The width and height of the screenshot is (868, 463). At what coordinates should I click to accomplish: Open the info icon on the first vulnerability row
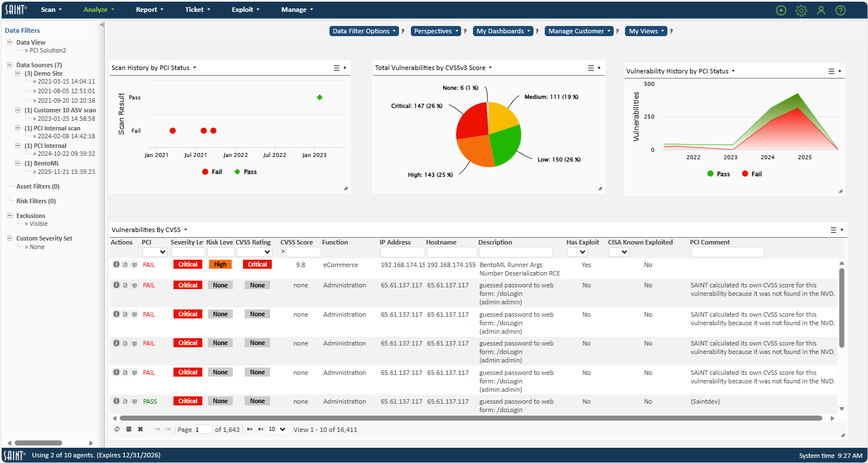(x=116, y=264)
